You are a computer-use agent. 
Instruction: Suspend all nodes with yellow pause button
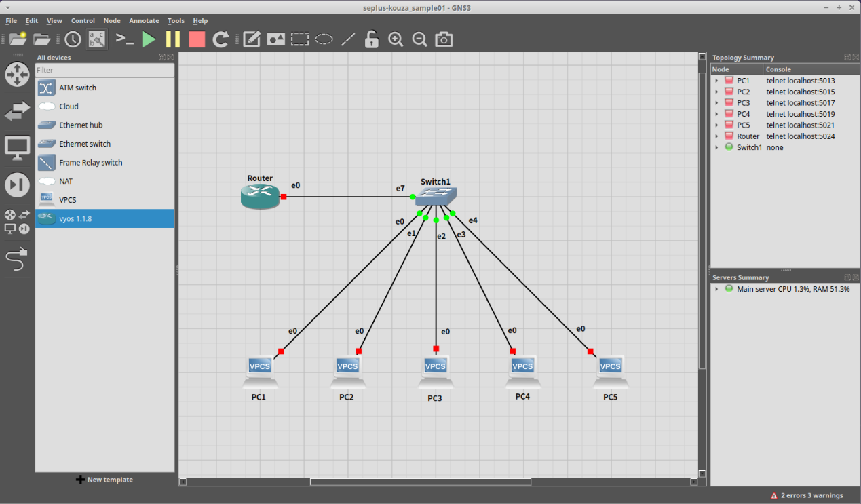[173, 39]
